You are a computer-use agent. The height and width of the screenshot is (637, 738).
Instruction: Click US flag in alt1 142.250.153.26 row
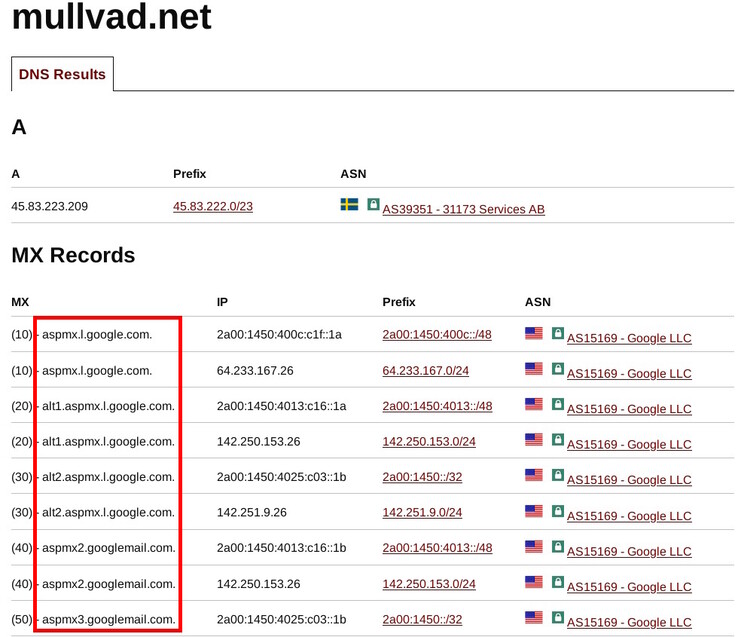click(534, 440)
